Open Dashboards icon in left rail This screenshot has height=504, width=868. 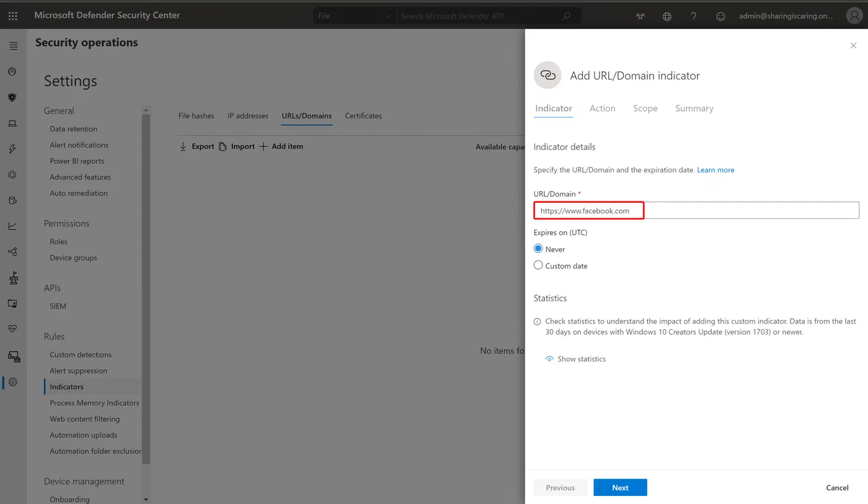pyautogui.click(x=12, y=72)
